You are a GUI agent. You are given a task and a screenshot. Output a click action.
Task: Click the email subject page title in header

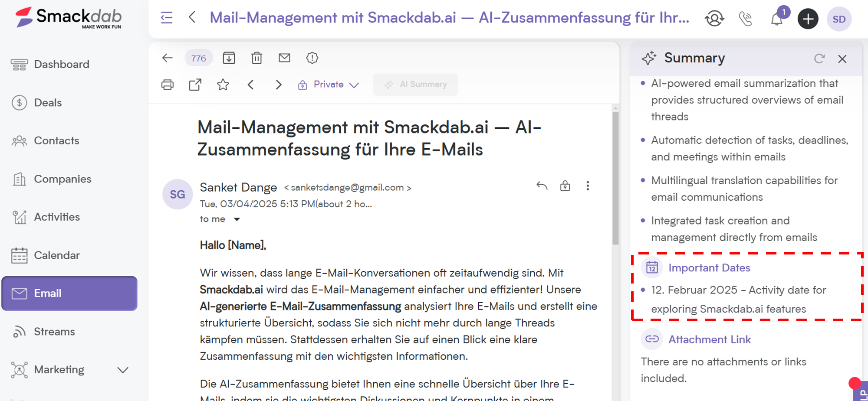[x=449, y=18]
